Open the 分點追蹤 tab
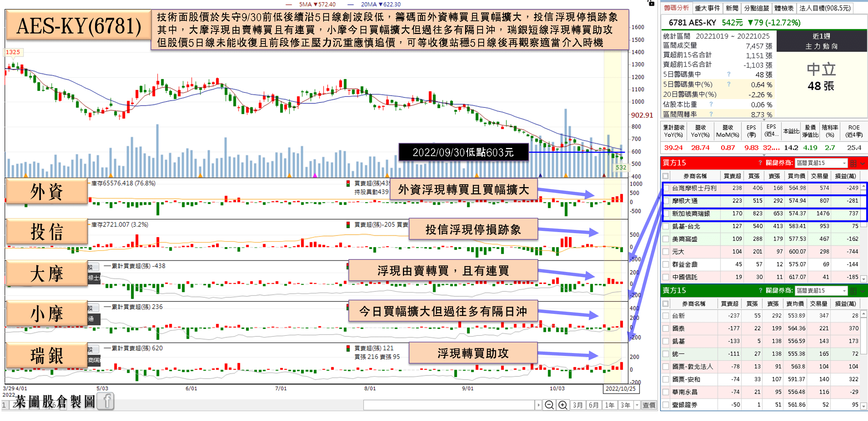Screen dimensions: 868x421 [x=756, y=8]
